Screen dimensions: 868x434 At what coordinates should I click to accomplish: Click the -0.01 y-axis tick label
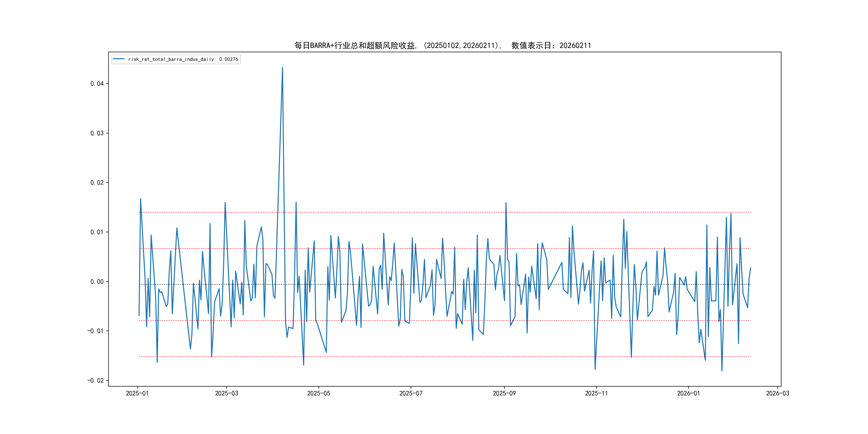tap(95, 331)
